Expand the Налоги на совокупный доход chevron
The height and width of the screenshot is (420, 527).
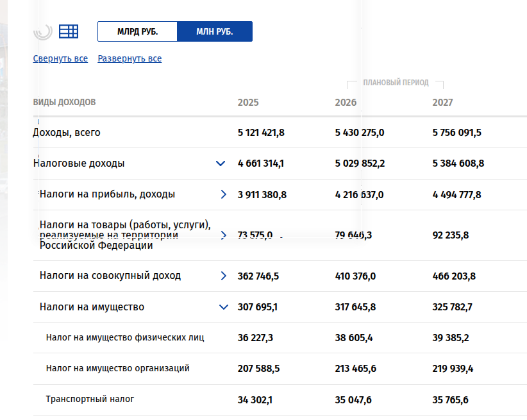pos(224,276)
